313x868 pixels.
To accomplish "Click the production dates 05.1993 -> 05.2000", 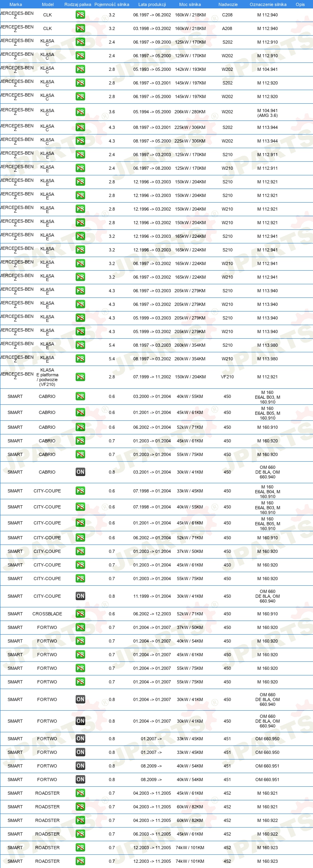I will pos(152,69).
